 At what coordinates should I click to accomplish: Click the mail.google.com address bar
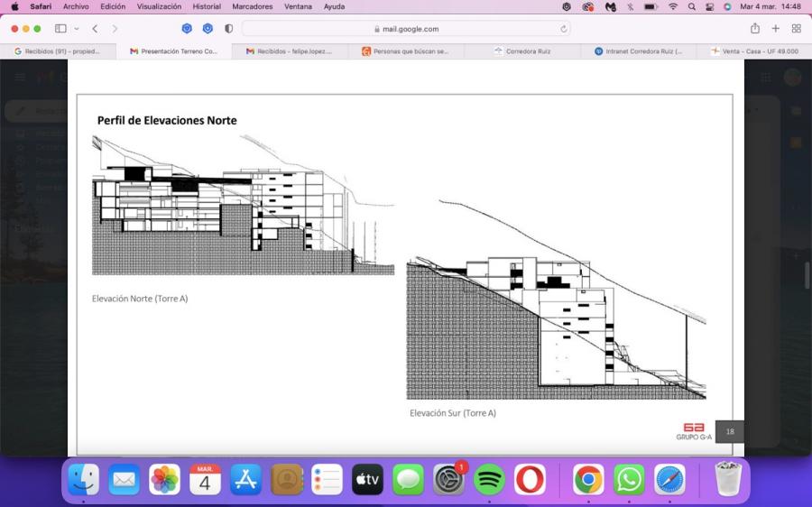[x=406, y=29]
